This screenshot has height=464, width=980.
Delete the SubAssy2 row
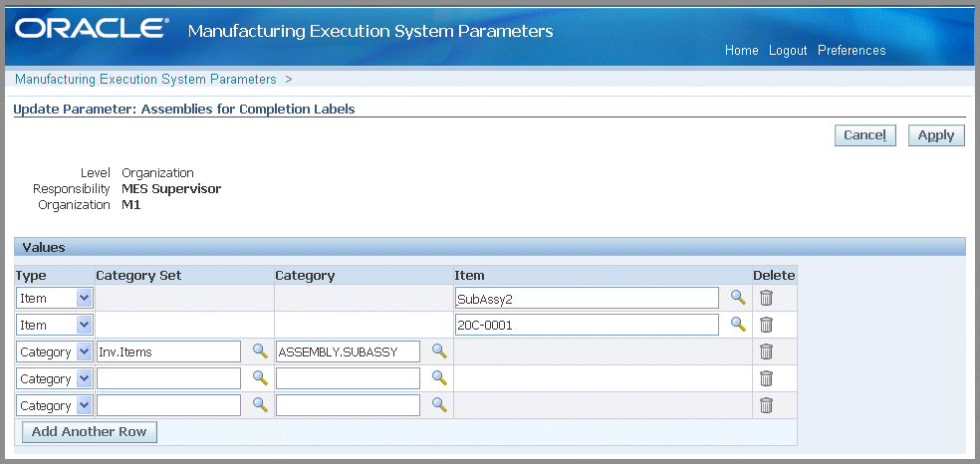pyautogui.click(x=766, y=298)
